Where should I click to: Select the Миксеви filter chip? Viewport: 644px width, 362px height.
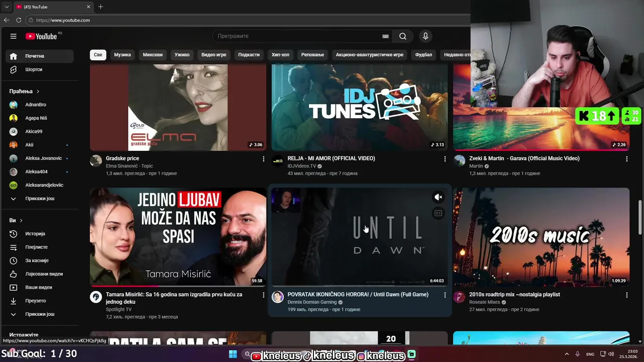pos(152,54)
